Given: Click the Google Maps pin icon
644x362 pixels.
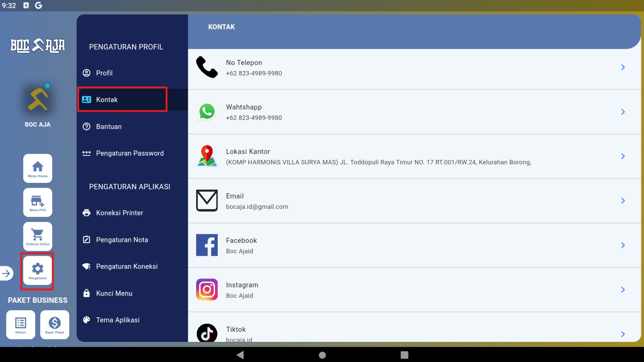Looking at the screenshot, I should 207,156.
